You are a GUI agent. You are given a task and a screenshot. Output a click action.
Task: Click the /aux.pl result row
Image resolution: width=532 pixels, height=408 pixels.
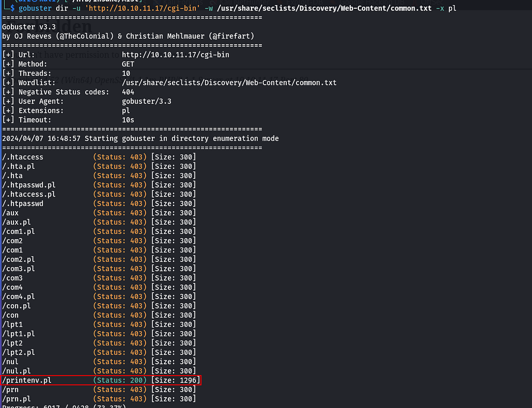[x=99, y=222]
